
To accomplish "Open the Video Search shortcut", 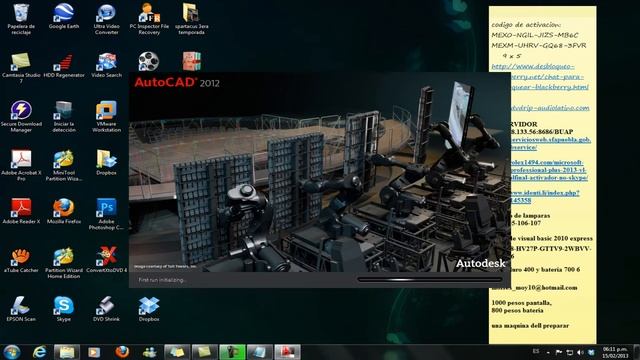I will [107, 65].
